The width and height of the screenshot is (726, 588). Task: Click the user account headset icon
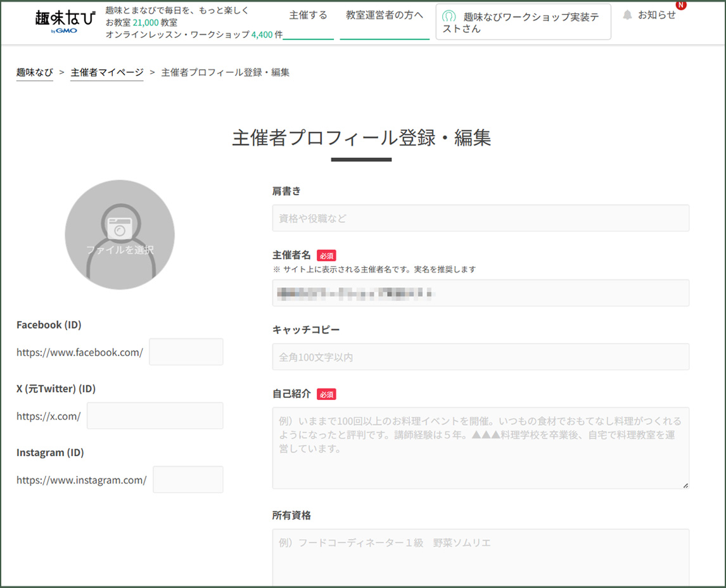pyautogui.click(x=449, y=16)
